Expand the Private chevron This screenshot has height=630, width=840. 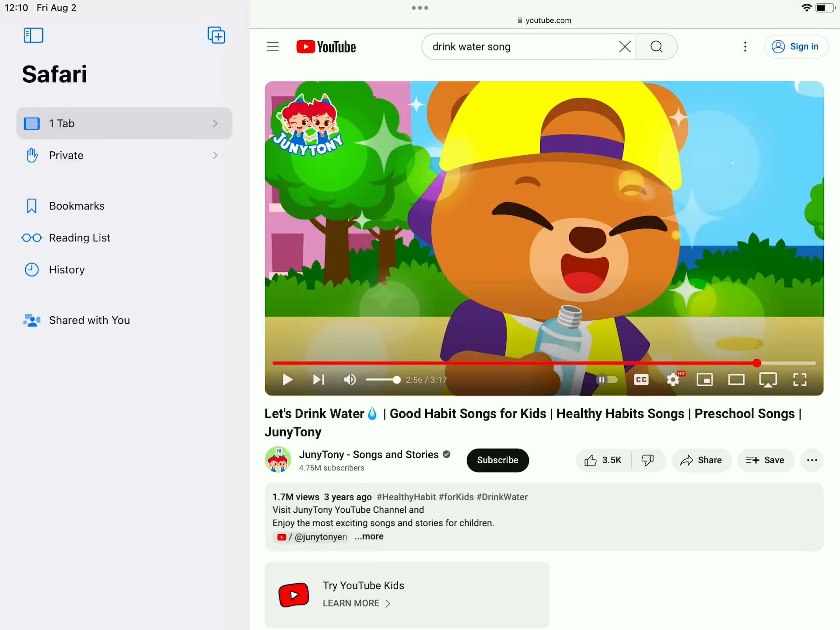pos(215,155)
